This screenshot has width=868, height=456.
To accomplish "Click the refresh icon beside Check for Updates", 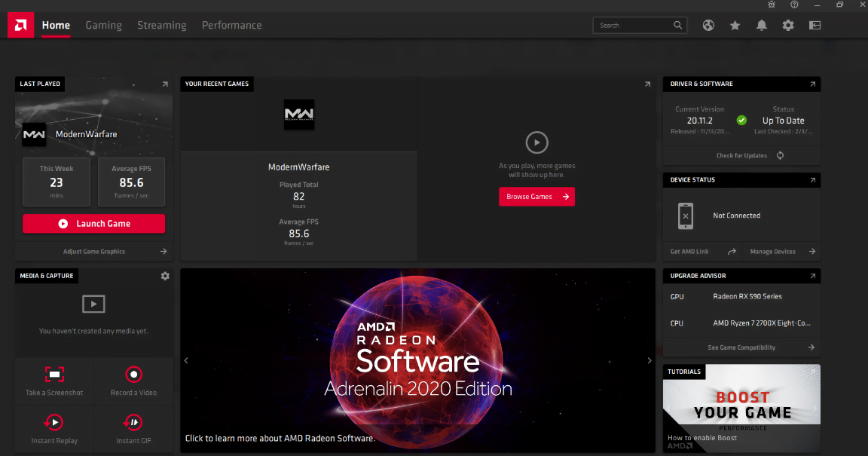I will tap(780, 156).
